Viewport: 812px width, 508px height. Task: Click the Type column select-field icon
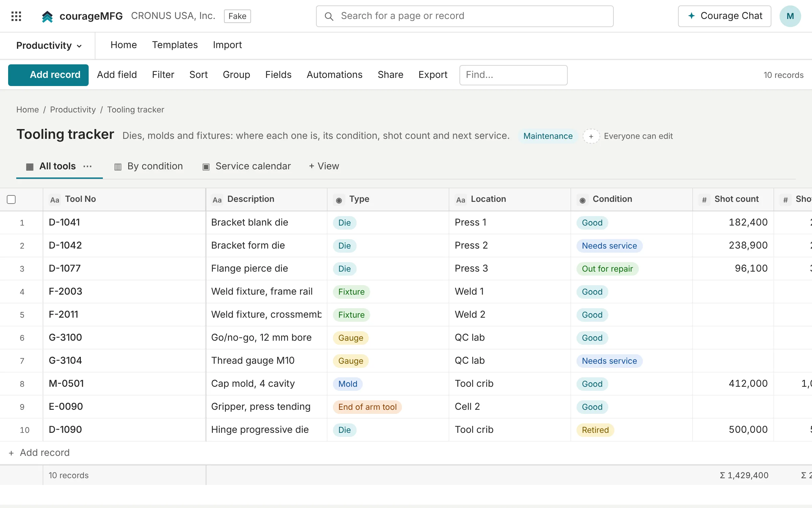pyautogui.click(x=339, y=200)
